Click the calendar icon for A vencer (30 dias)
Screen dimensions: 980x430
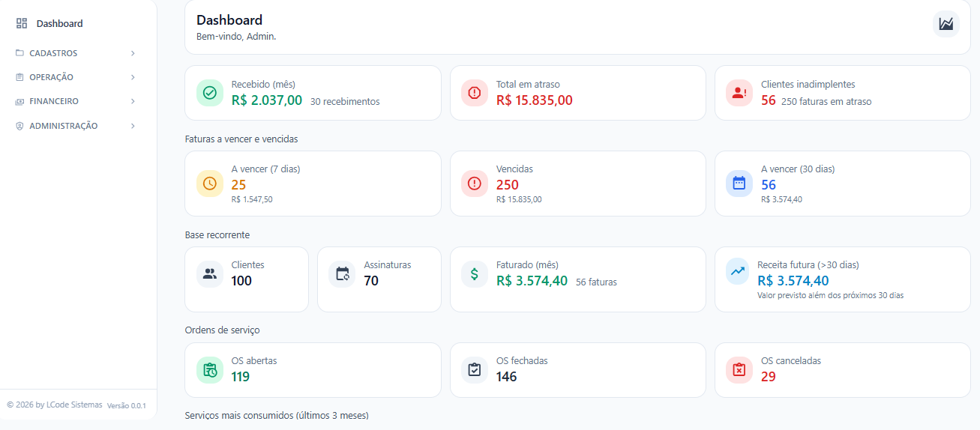click(739, 184)
